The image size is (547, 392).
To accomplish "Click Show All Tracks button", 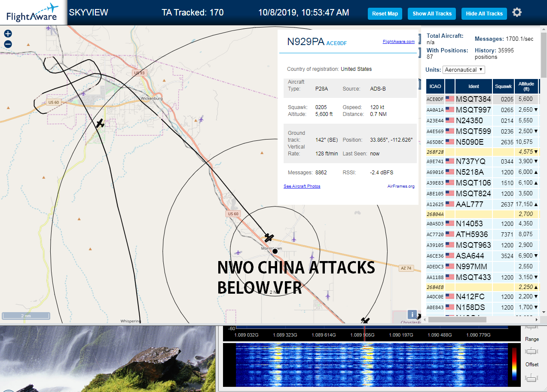I will pyautogui.click(x=432, y=14).
